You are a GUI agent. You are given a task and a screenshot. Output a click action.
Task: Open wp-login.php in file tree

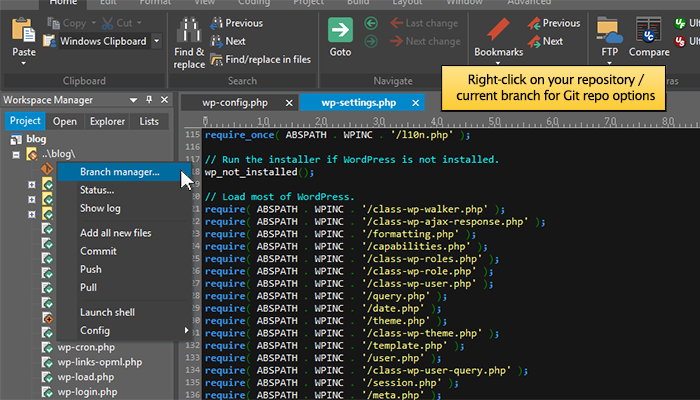pyautogui.click(x=88, y=392)
